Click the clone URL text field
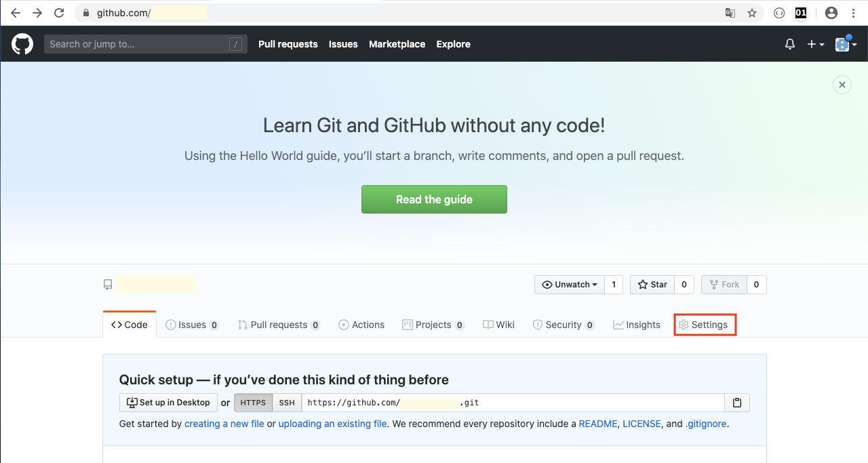Viewport: 868px width, 463px height. 513,403
